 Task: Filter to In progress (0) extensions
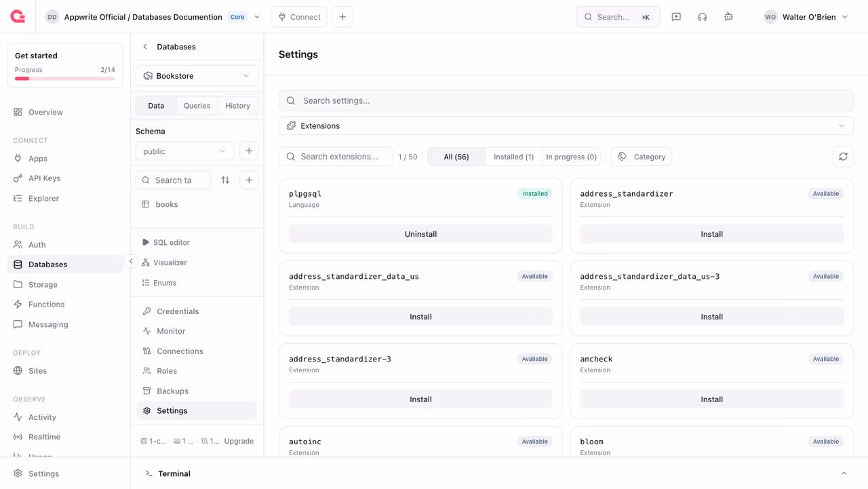[572, 157]
